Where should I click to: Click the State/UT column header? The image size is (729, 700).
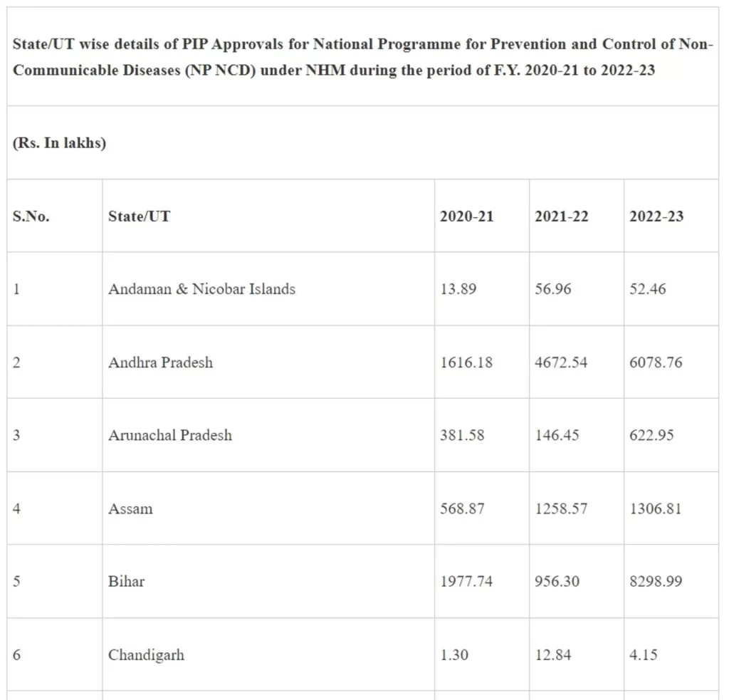pos(139,216)
